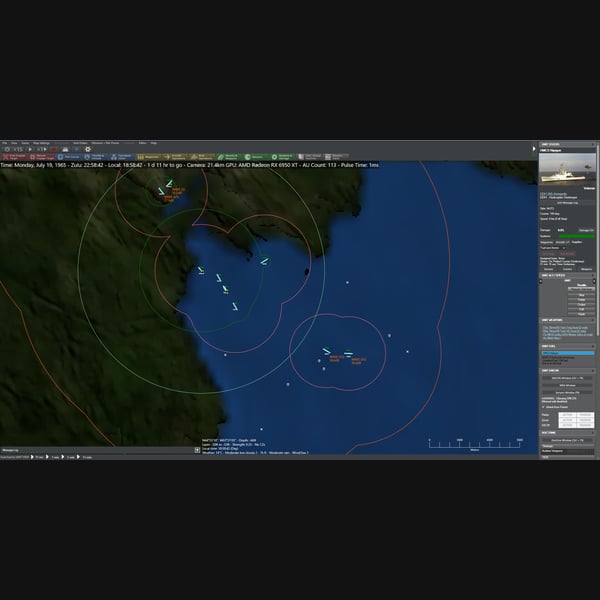Click the green Sensors toolbar button
This screenshot has width=600, height=600.
pos(256,157)
